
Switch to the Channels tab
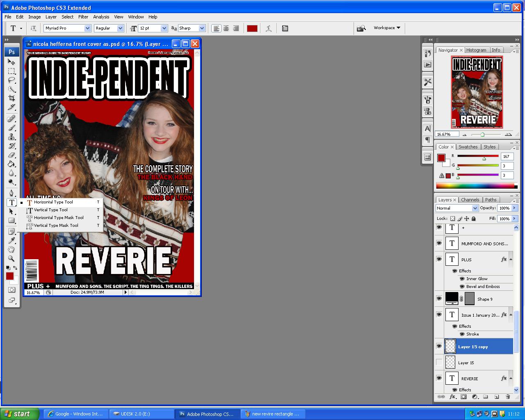coord(470,200)
